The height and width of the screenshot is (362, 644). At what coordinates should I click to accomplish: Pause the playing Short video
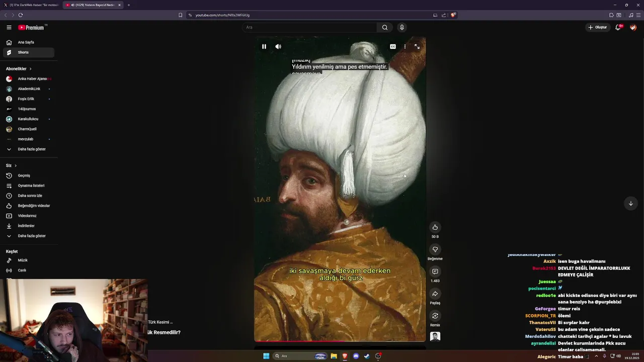coord(264,46)
